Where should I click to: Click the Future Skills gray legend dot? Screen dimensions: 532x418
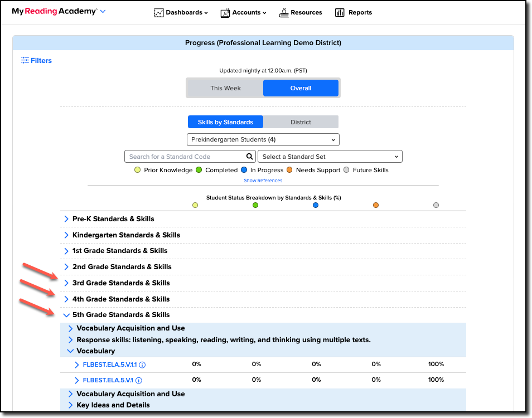(x=346, y=170)
